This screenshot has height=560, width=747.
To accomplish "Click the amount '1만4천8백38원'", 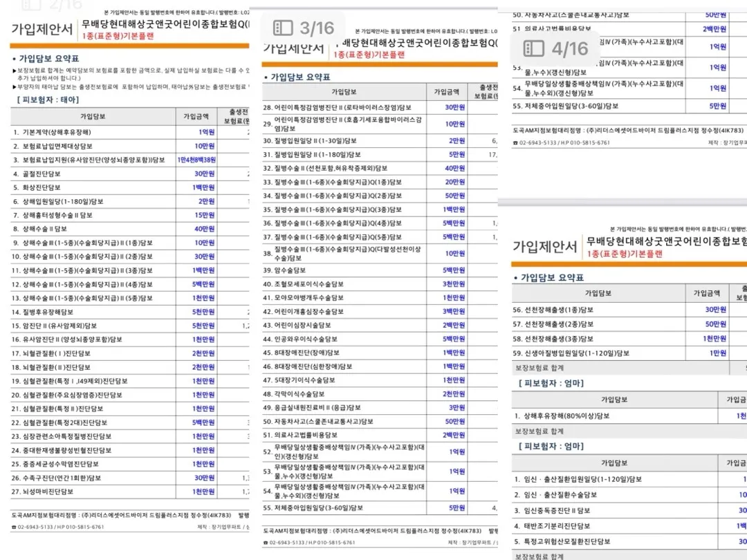I will coord(196,160).
